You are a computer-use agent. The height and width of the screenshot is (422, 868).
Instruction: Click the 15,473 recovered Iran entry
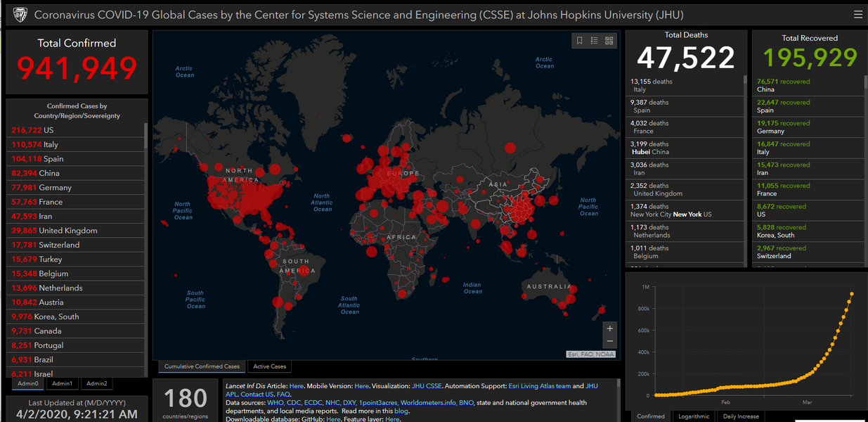[807, 169]
